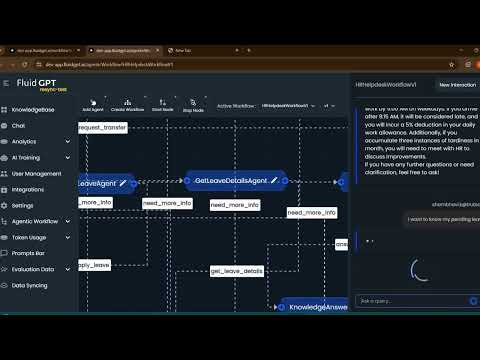This screenshot has width=480, height=360.
Task: Select the Stop Node tool
Action: pyautogui.click(x=193, y=106)
